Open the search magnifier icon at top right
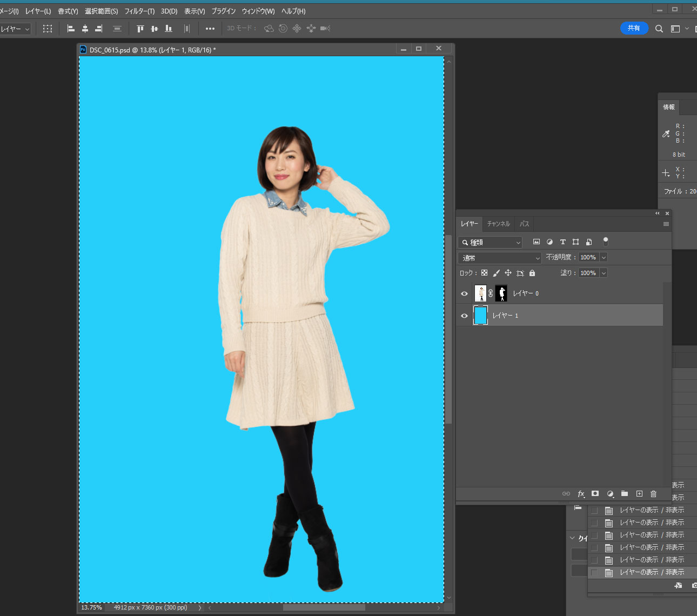 pyautogui.click(x=659, y=29)
